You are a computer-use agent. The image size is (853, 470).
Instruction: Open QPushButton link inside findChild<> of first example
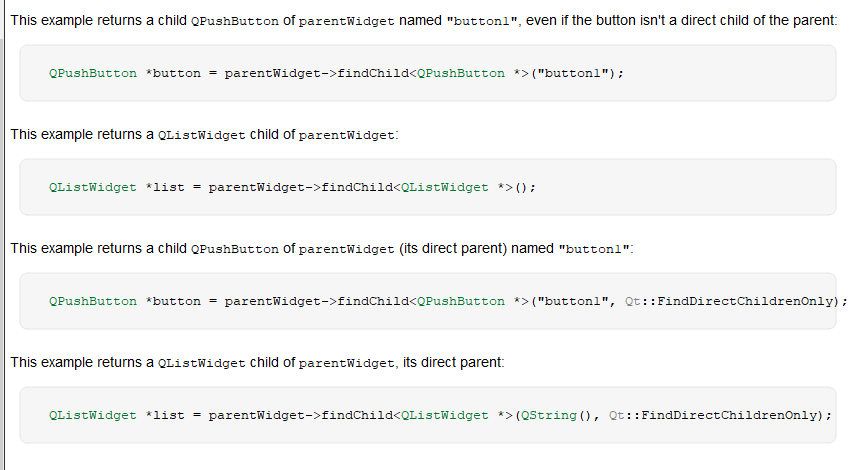pos(461,73)
